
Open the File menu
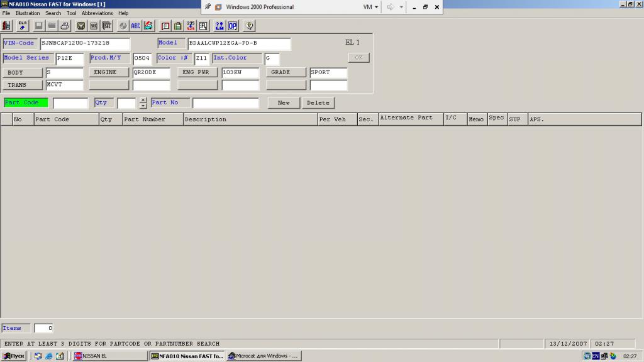[x=6, y=13]
